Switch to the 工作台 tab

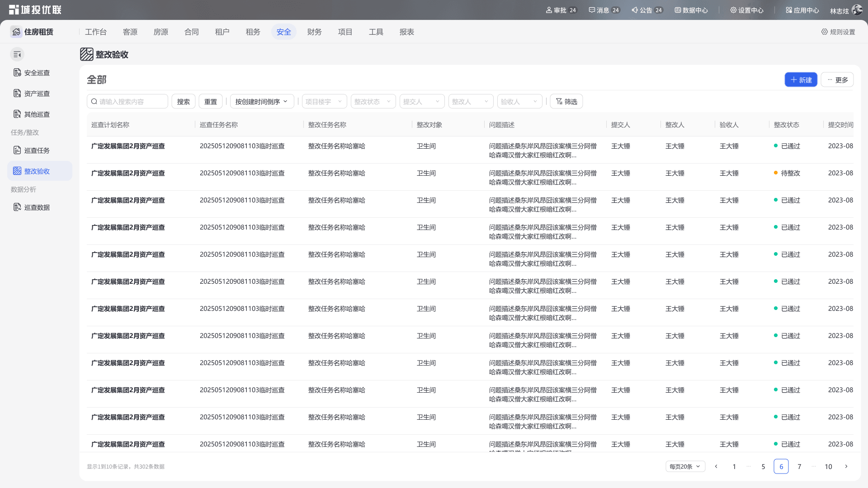point(96,32)
